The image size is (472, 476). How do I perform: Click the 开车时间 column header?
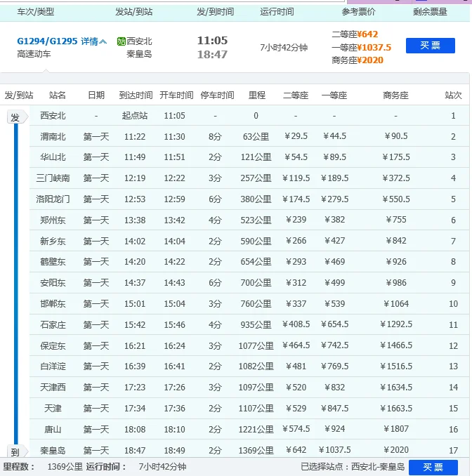tap(176, 95)
